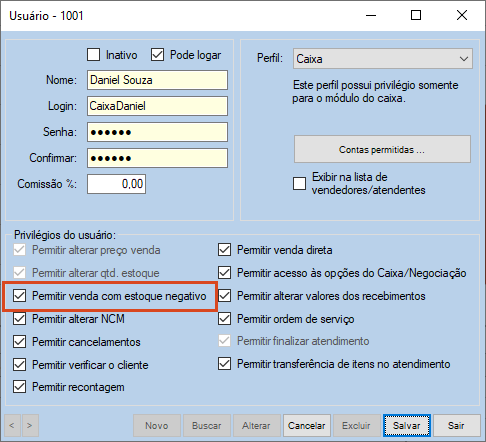486x442 pixels.
Task: Click the Cancelar button
Action: tap(307, 425)
